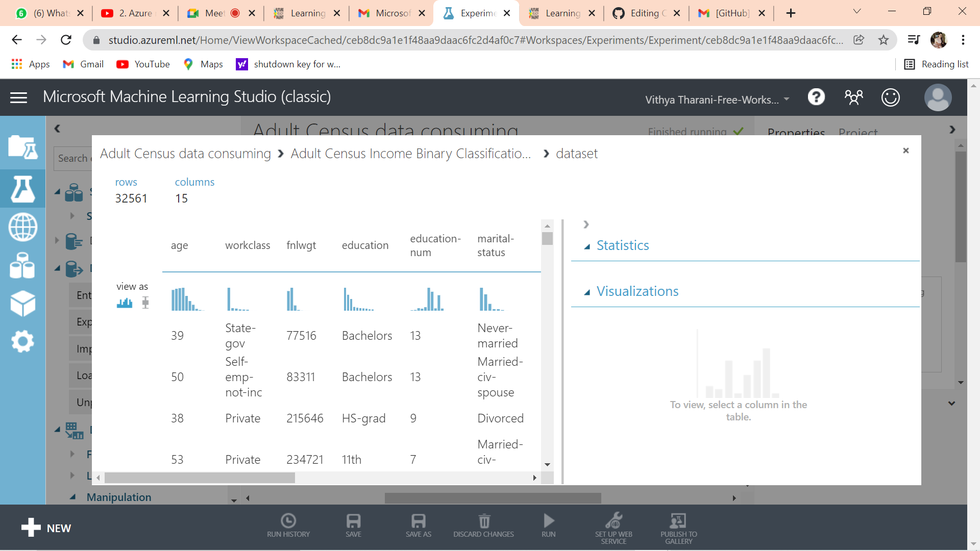Click the horizontal scrollbar under the data table
Screen dimensions: 980x551
(199, 478)
